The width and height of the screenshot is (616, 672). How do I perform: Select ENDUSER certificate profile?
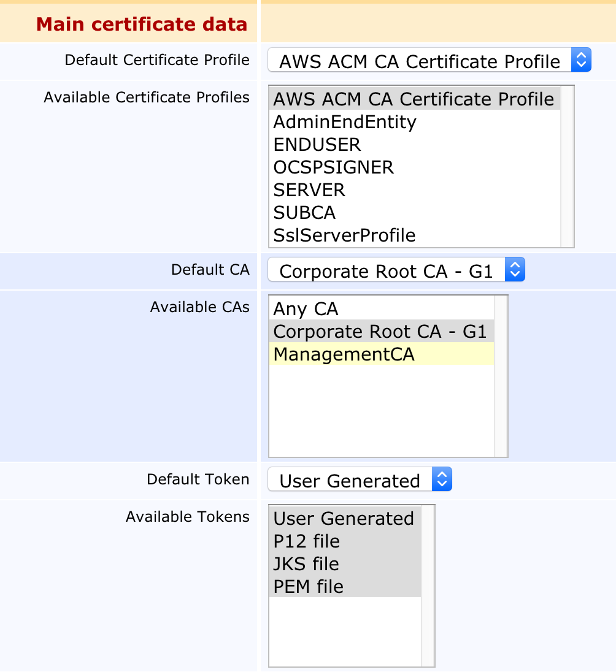pyautogui.click(x=317, y=145)
